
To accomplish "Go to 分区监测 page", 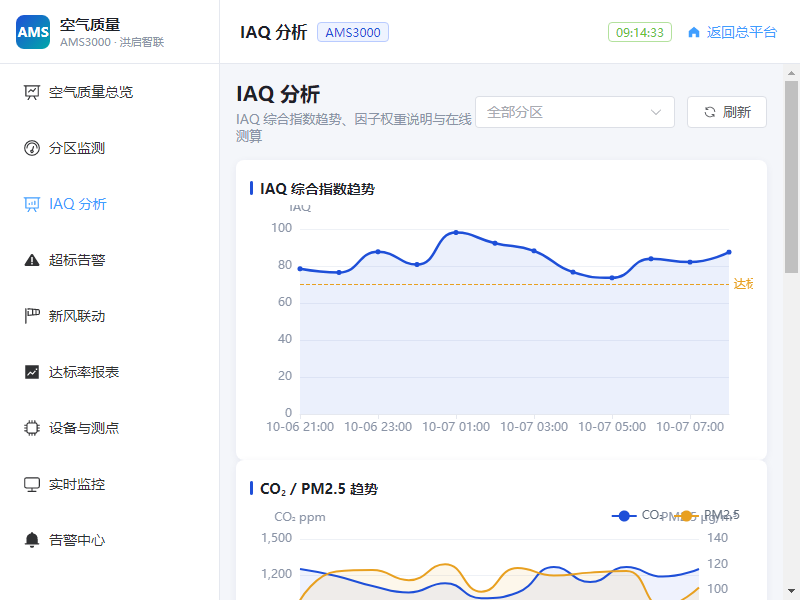I will (110, 148).
